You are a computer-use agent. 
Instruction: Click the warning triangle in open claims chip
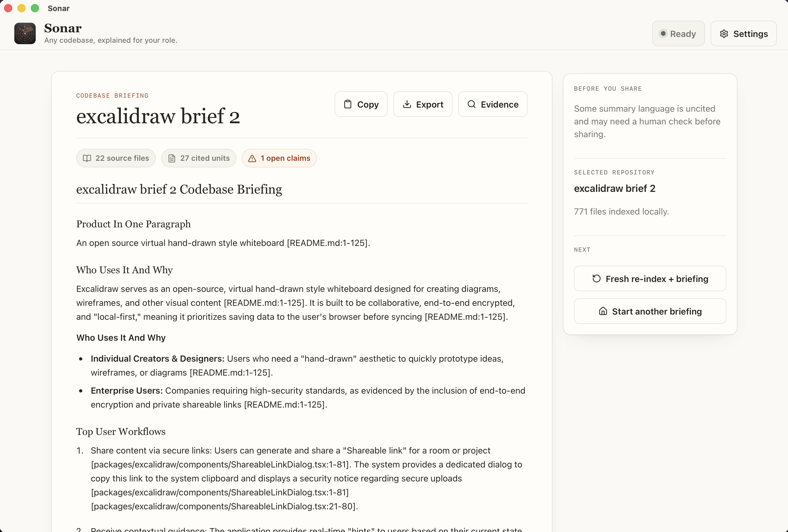coord(252,158)
